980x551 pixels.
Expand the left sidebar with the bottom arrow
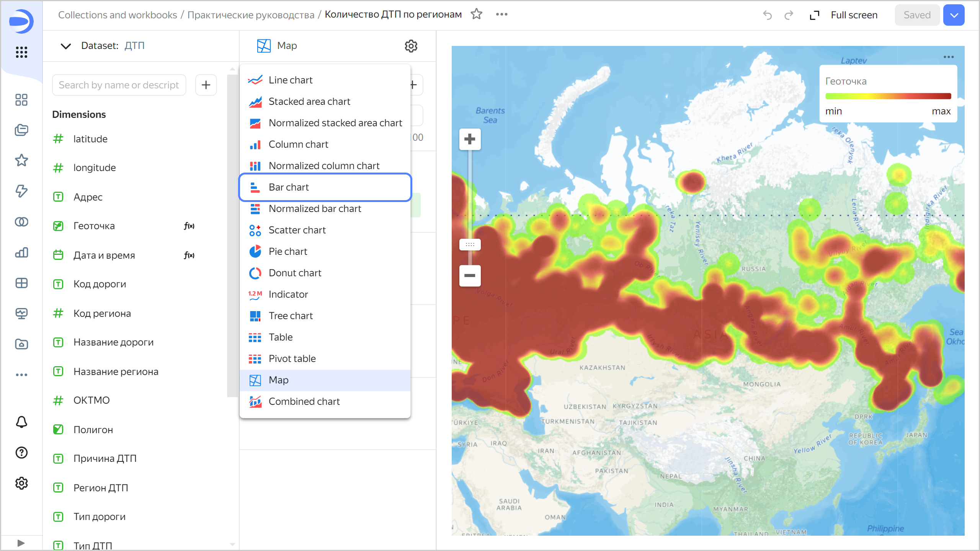(21, 543)
